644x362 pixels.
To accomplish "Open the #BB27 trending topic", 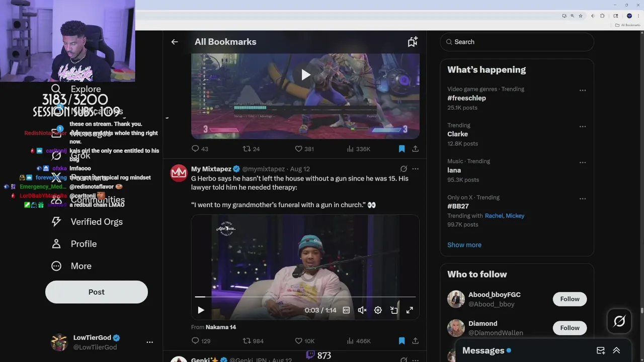I will 458,206.
